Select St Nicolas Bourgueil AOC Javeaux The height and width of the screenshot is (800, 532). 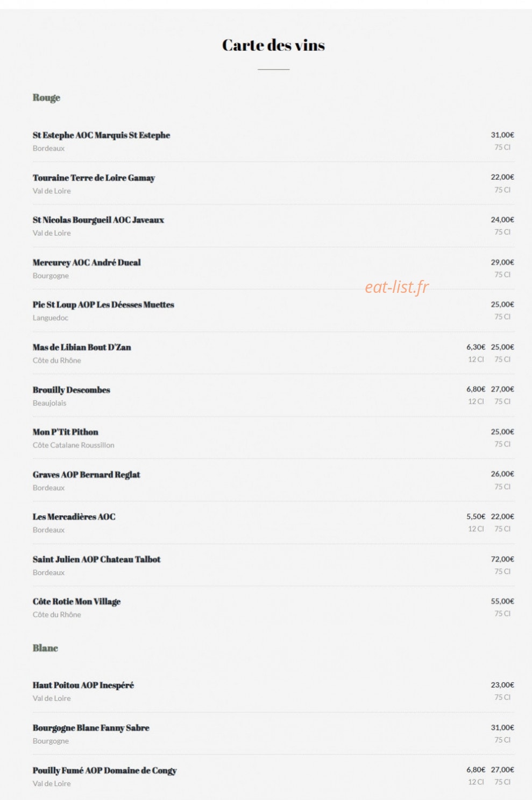click(x=98, y=220)
